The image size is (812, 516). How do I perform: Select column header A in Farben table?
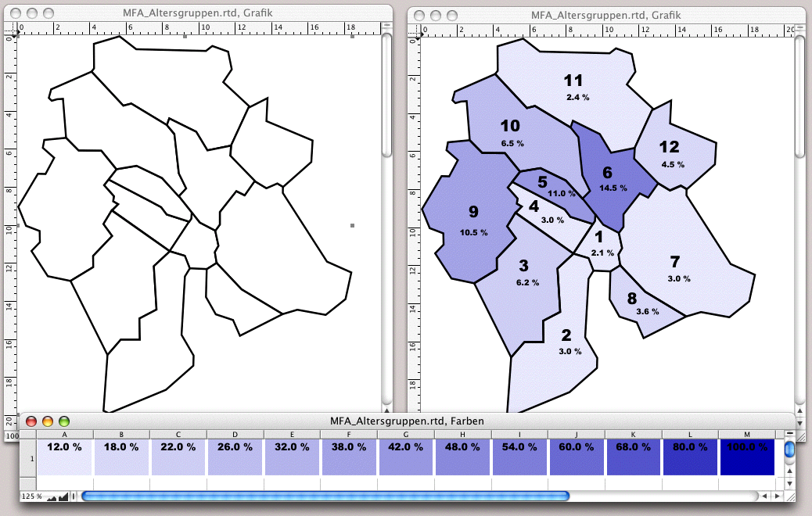64,434
